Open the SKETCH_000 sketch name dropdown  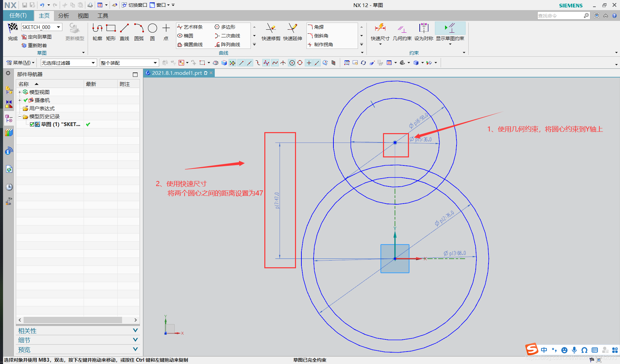(59, 27)
